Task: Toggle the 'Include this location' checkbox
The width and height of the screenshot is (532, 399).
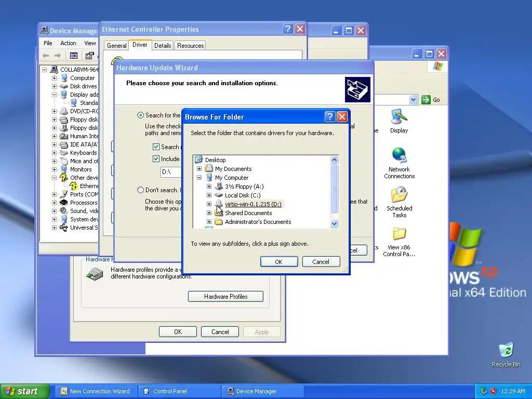Action: (x=156, y=159)
